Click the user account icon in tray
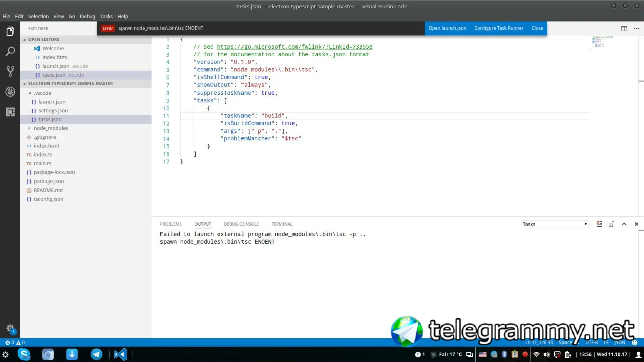The width and height of the screenshot is (644, 362). 638,354
